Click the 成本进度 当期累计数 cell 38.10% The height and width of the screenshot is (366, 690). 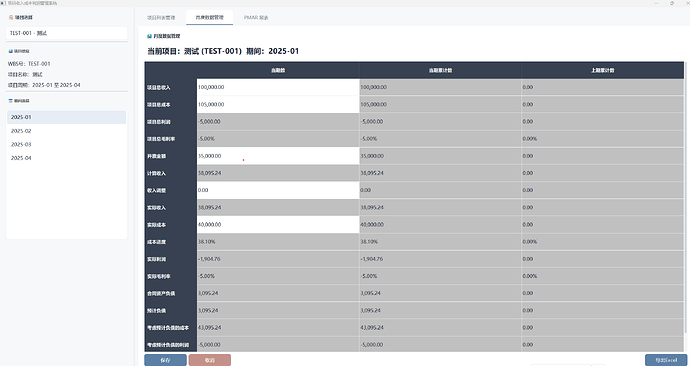click(x=440, y=242)
